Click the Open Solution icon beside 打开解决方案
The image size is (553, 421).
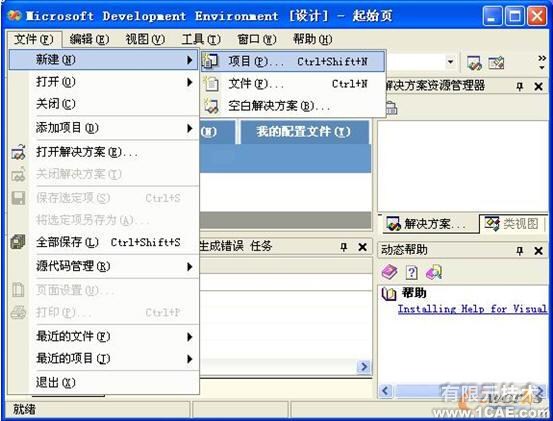pyautogui.click(x=18, y=152)
